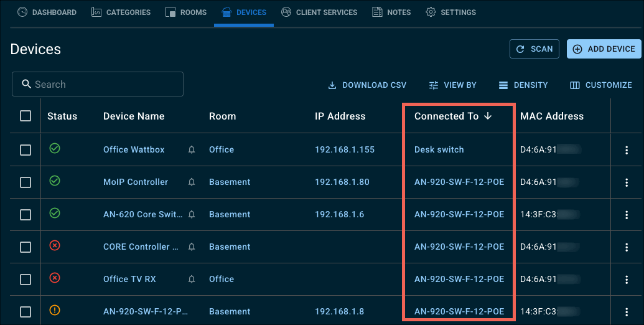This screenshot has width=644, height=325.
Task: Sort by the MAC Address column header
Action: tap(552, 116)
